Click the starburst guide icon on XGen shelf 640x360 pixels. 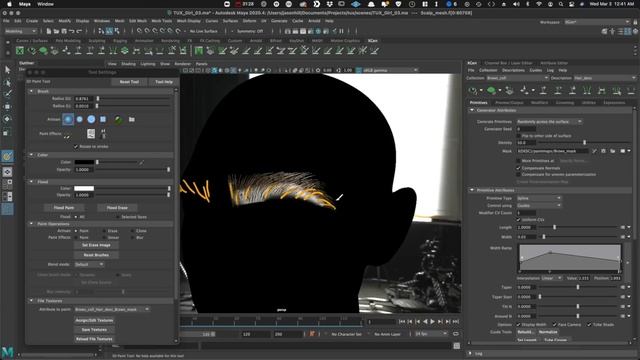coord(362,51)
